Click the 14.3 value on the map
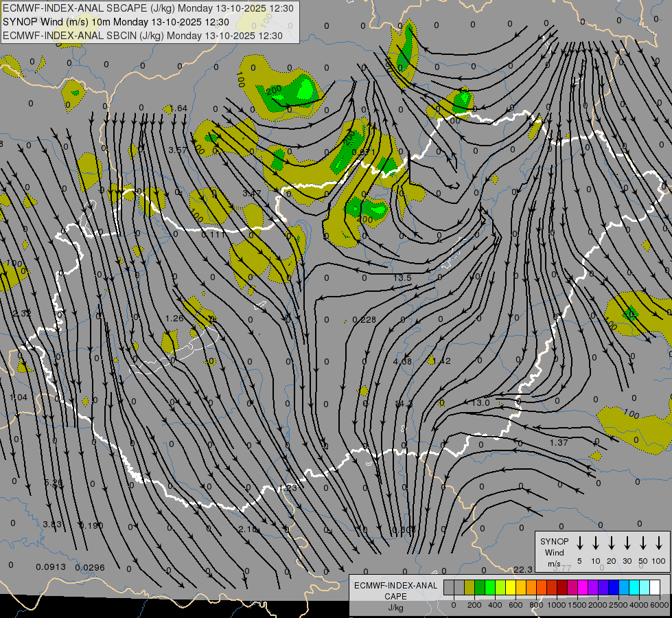This screenshot has height=618, width=672. click(404, 404)
